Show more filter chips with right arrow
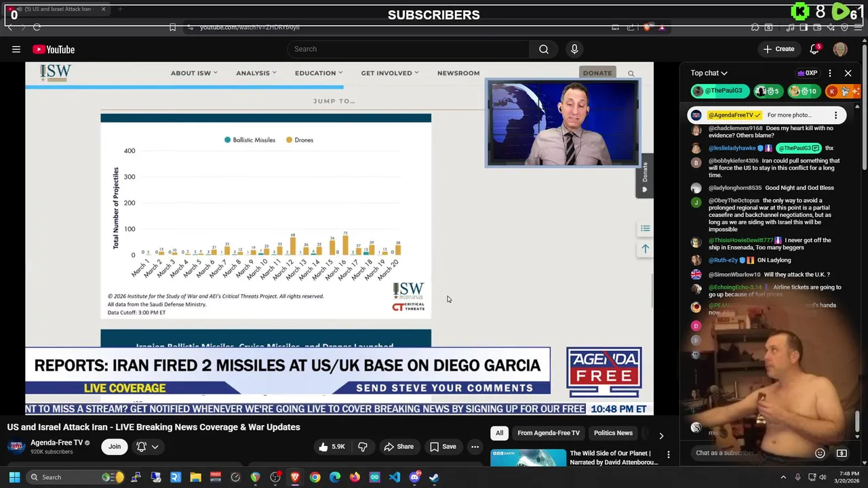The image size is (868, 488). (x=661, y=436)
